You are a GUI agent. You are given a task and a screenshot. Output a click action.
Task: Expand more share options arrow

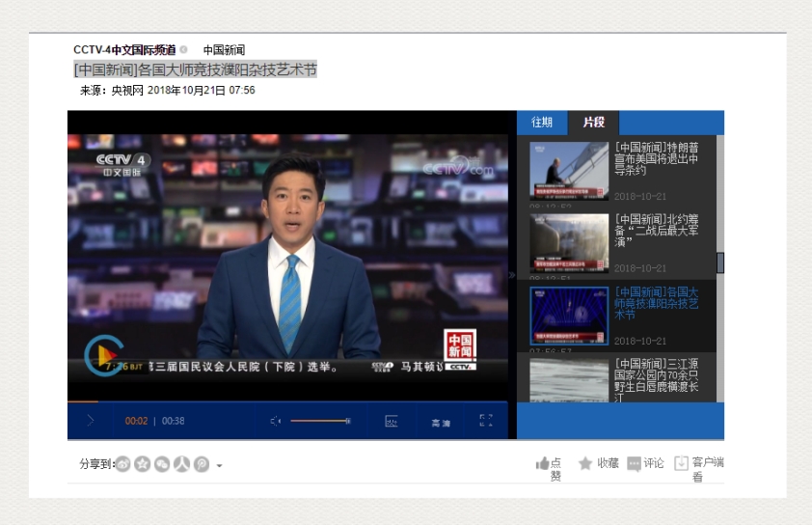219,465
